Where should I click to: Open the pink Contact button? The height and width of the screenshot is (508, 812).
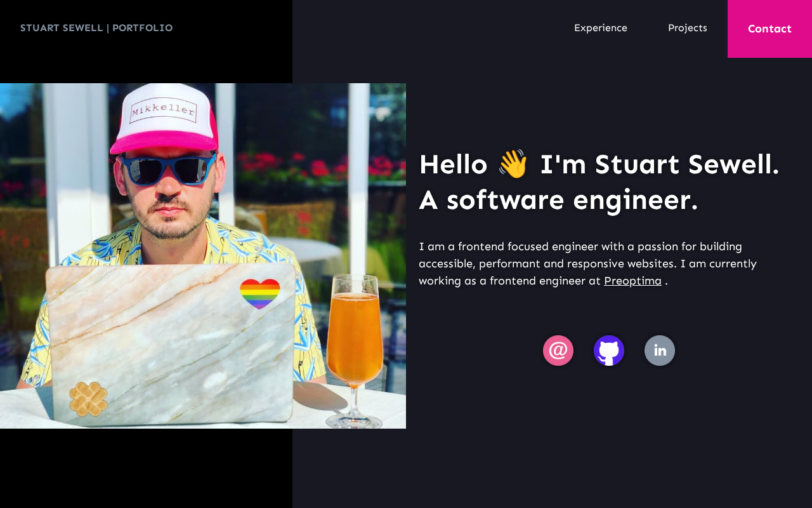769,29
